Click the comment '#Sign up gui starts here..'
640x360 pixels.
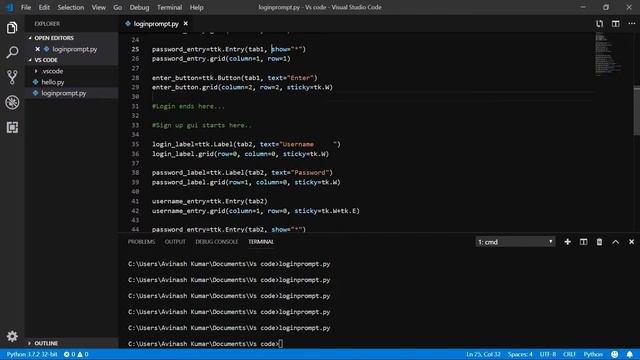[x=202, y=125]
